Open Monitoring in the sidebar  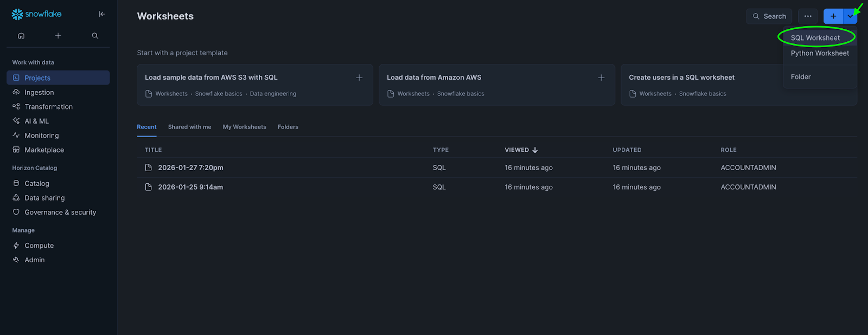[x=42, y=136]
